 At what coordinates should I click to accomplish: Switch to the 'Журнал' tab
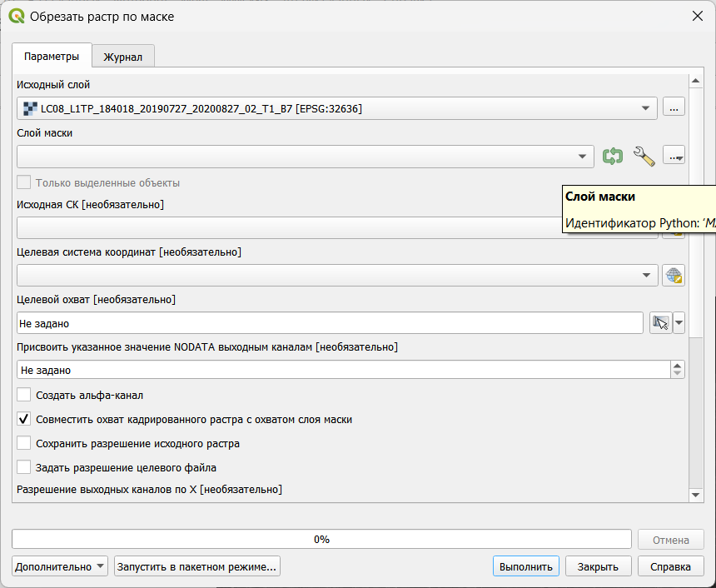click(x=122, y=57)
